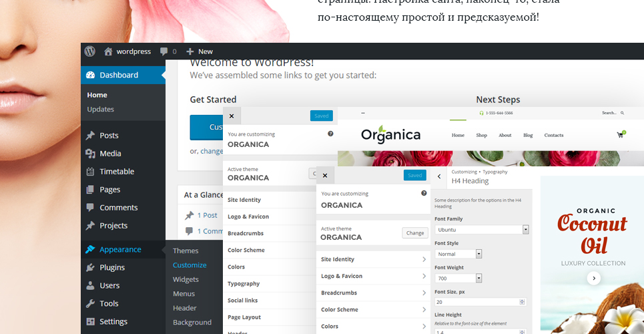Click the slider next arrow on Coconut Oil banner
Viewport: 644px width, 334px height.
[593, 279]
